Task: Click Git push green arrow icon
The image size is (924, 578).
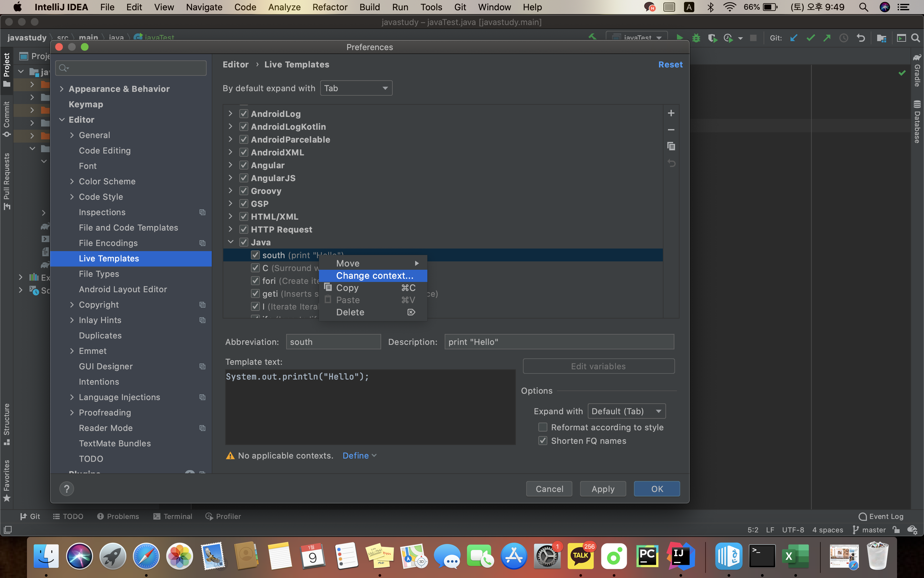Action: click(x=827, y=38)
